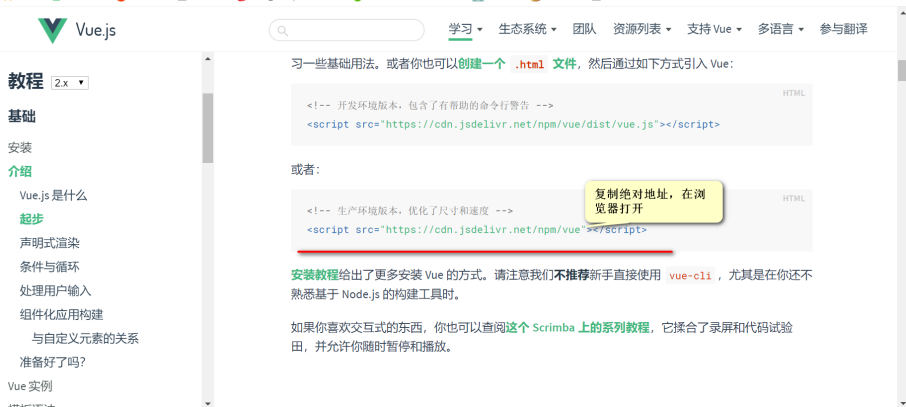906x407 pixels.
Task: Open the 团队 page
Action: tap(584, 29)
